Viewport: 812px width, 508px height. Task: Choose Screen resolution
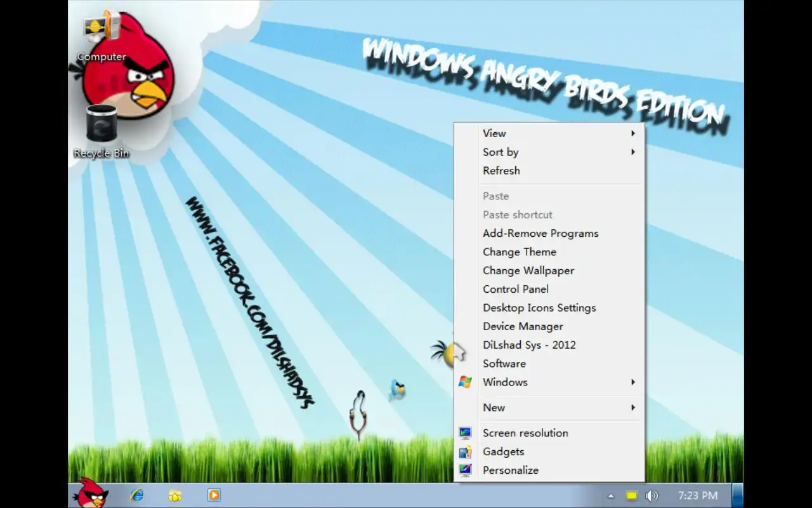[x=549, y=433]
